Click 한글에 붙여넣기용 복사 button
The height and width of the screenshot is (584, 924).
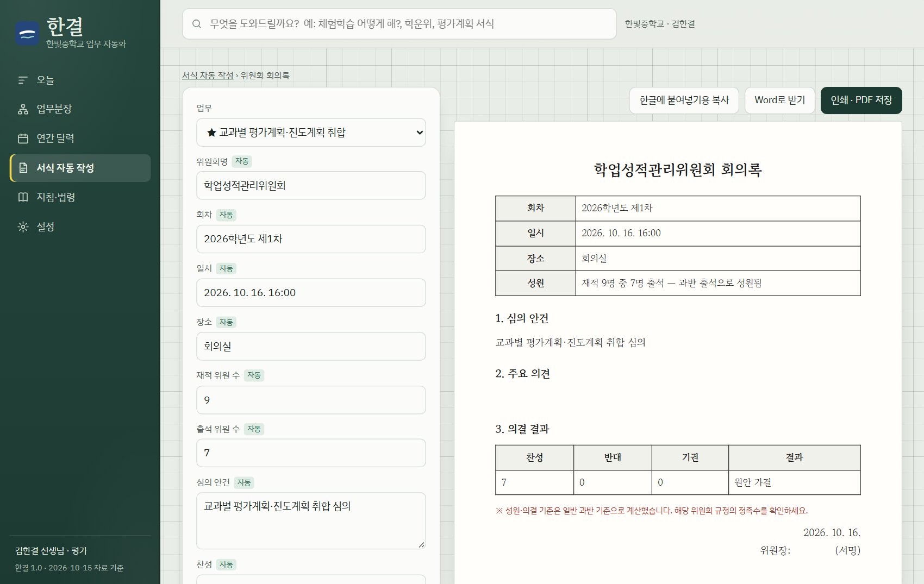tap(684, 101)
